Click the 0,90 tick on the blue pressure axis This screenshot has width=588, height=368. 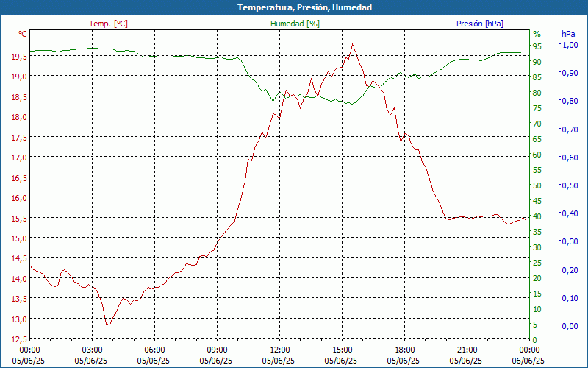point(570,73)
